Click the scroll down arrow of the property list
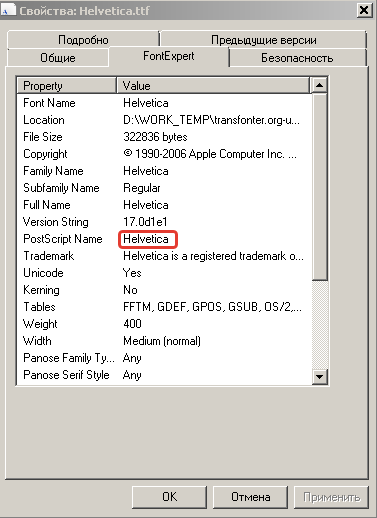 pos(319,377)
